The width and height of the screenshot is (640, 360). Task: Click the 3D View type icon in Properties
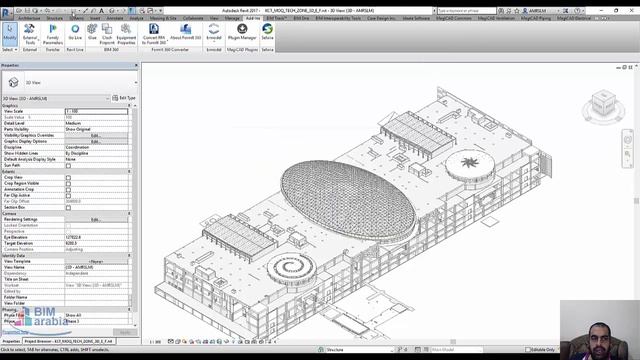tap(13, 82)
